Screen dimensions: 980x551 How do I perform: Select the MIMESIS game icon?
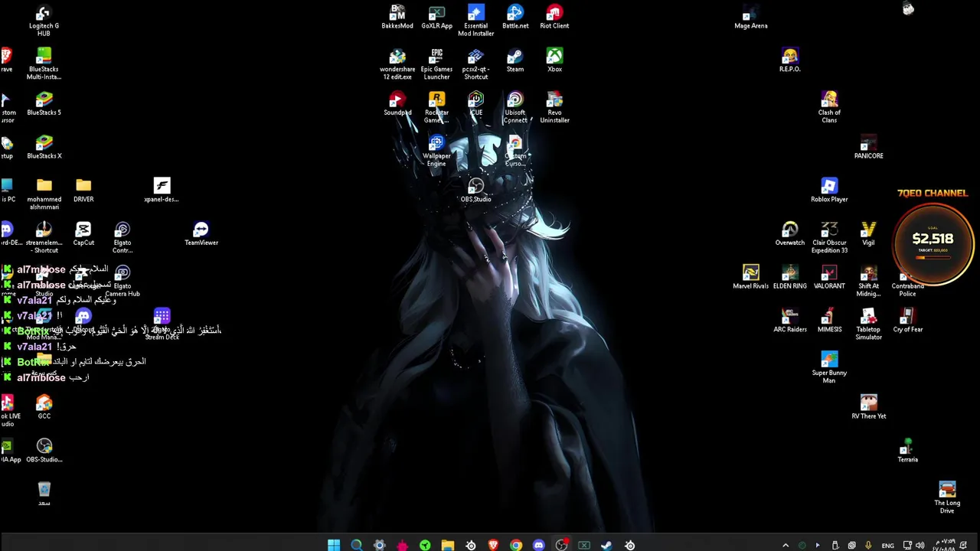tap(829, 321)
